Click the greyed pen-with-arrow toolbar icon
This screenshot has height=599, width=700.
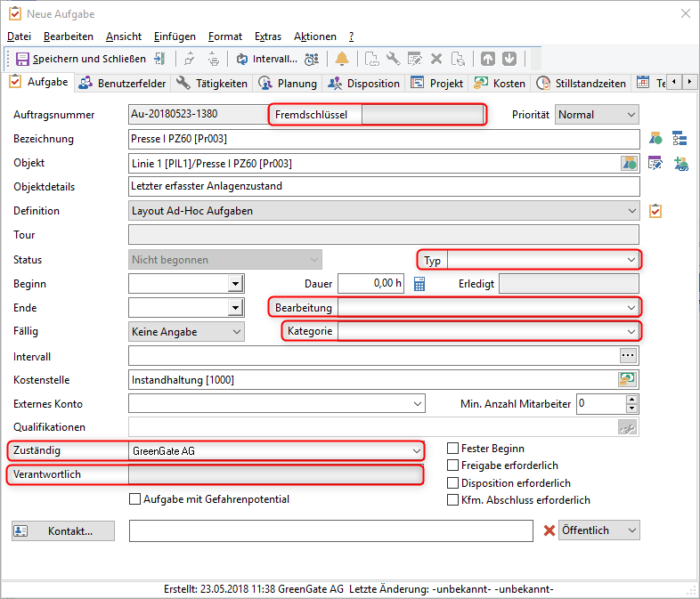pyautogui.click(x=190, y=59)
